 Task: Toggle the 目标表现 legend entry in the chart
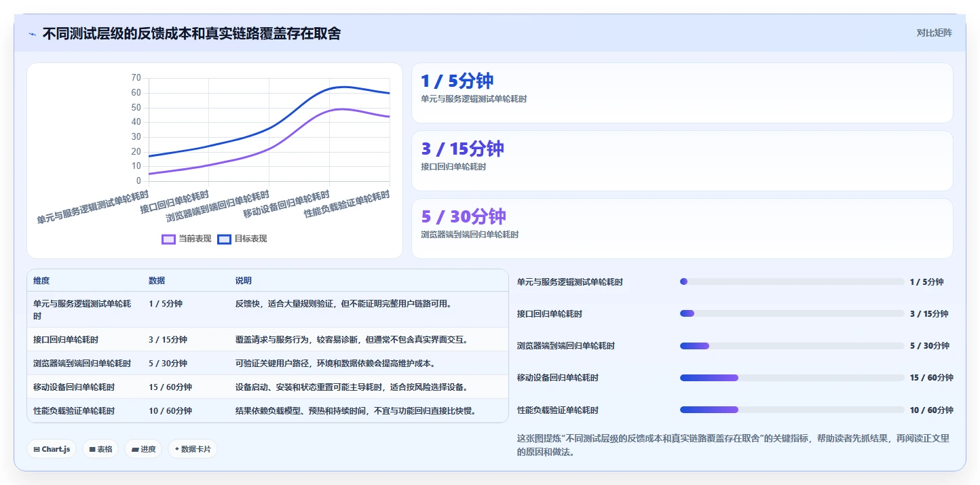point(242,239)
